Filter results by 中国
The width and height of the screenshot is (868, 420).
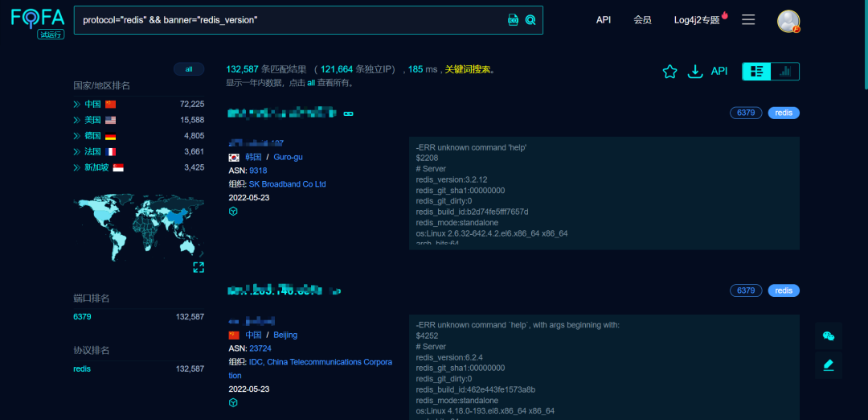92,104
